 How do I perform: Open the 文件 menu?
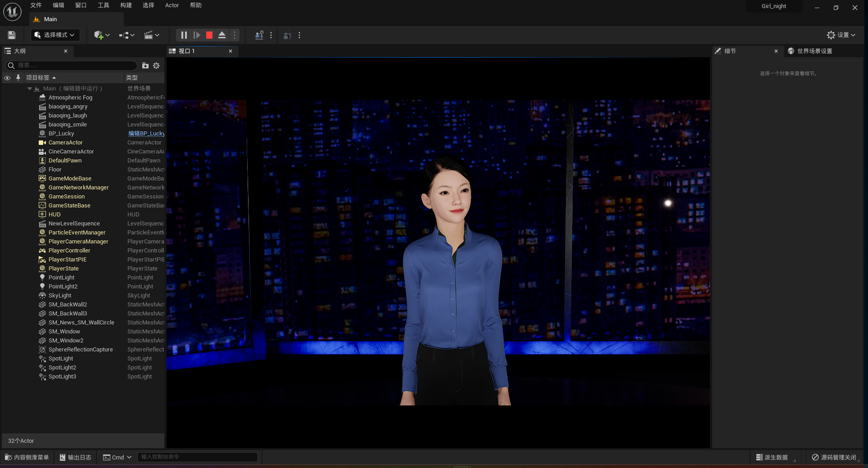pos(36,5)
